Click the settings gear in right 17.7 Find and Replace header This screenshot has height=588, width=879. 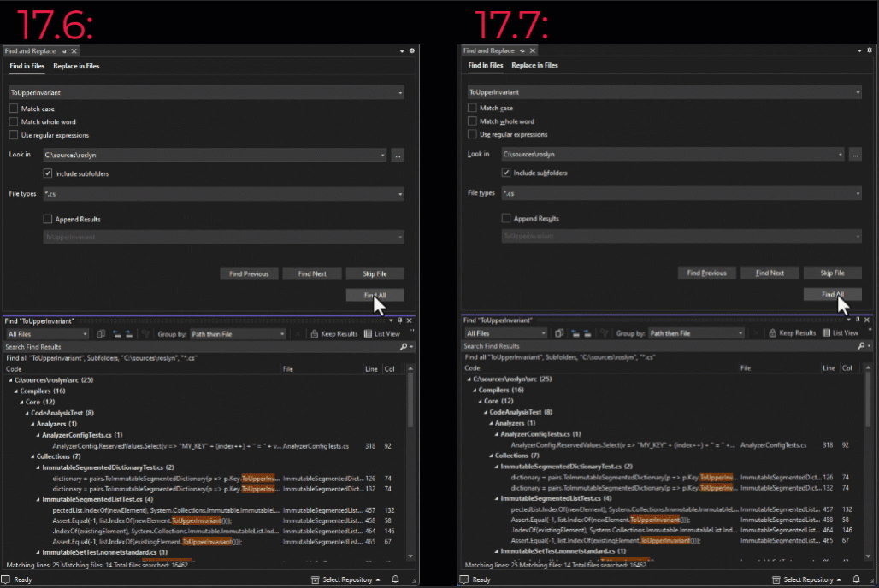(x=870, y=51)
